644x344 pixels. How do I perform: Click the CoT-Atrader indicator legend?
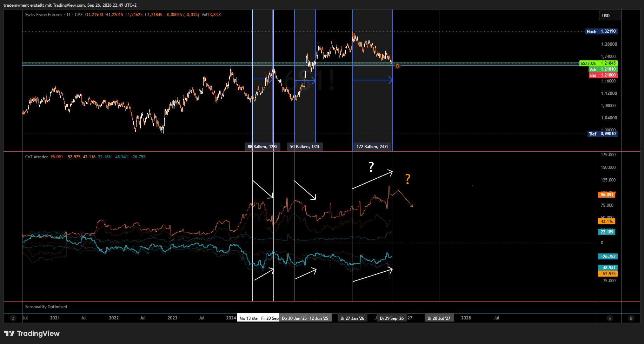(36, 157)
